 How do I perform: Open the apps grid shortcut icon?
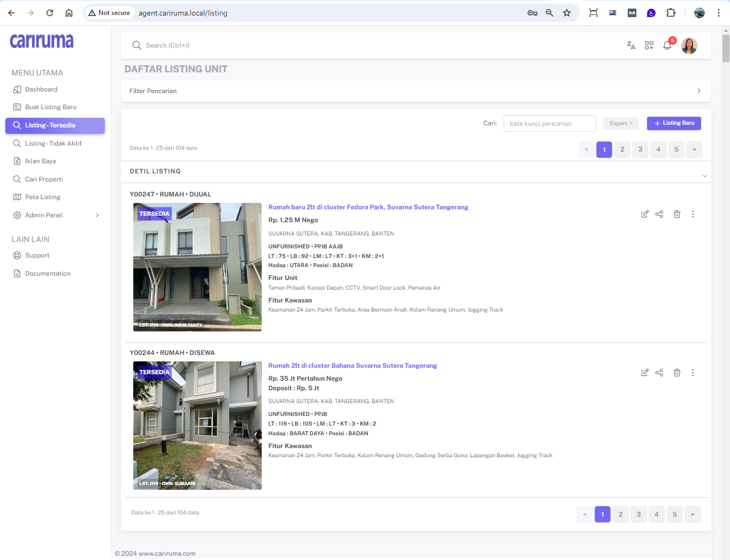[x=649, y=46]
